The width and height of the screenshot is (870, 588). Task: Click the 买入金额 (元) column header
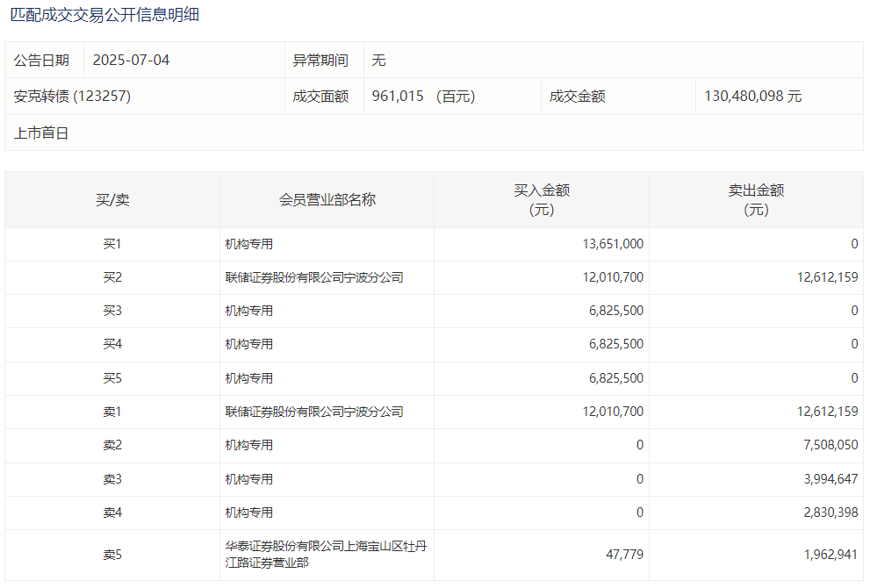(x=542, y=200)
